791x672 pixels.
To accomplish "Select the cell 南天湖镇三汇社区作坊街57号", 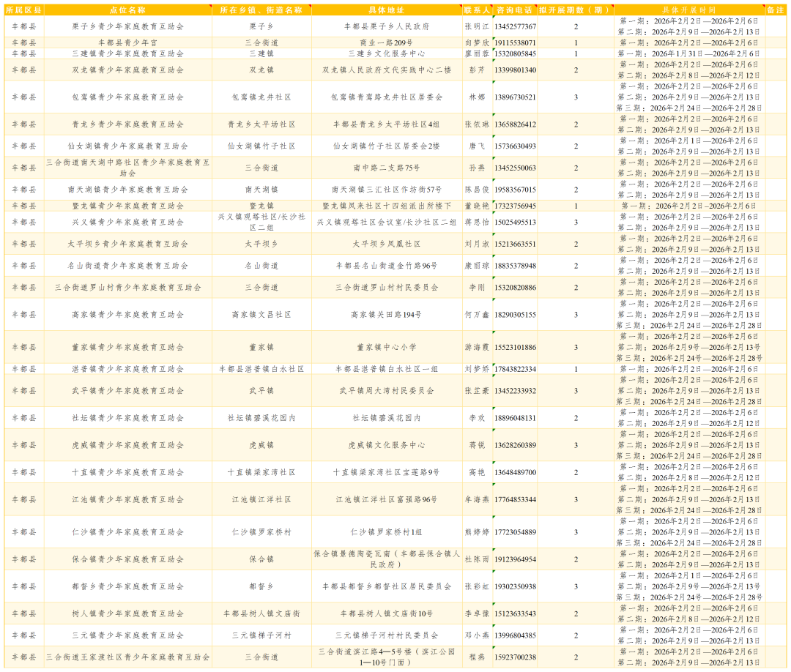I will click(387, 190).
